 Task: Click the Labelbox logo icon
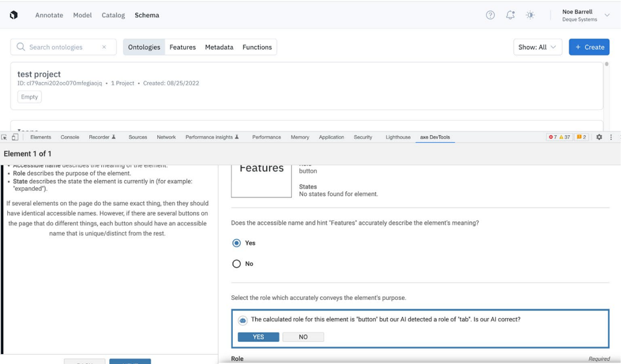14,15
